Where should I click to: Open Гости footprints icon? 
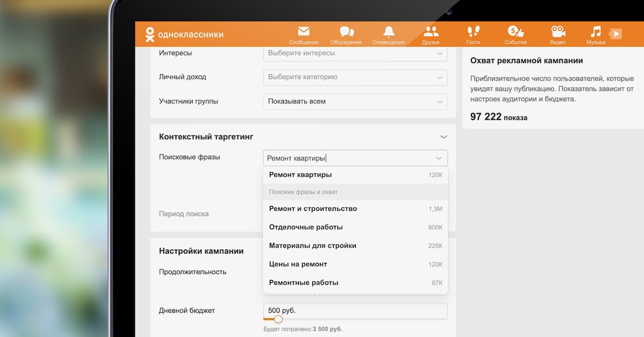(473, 31)
